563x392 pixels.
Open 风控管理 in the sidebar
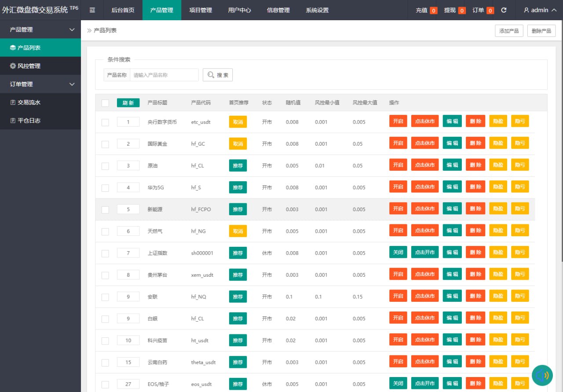click(x=40, y=66)
